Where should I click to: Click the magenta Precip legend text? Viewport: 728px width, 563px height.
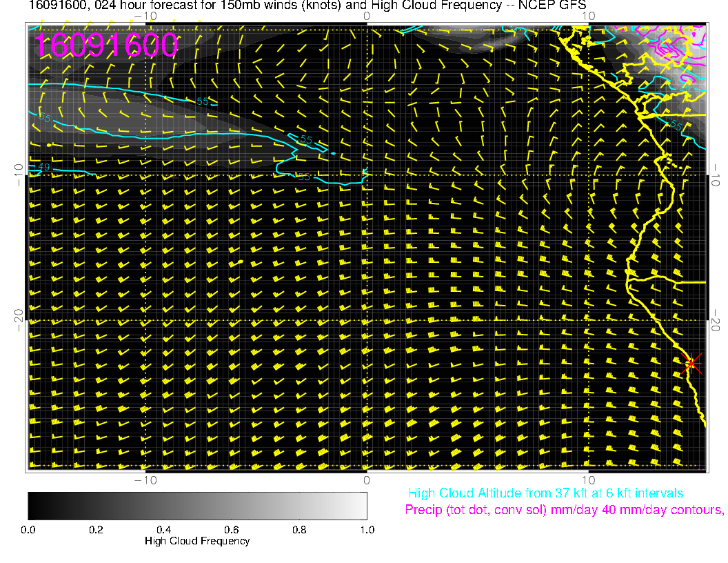pyautogui.click(x=564, y=511)
